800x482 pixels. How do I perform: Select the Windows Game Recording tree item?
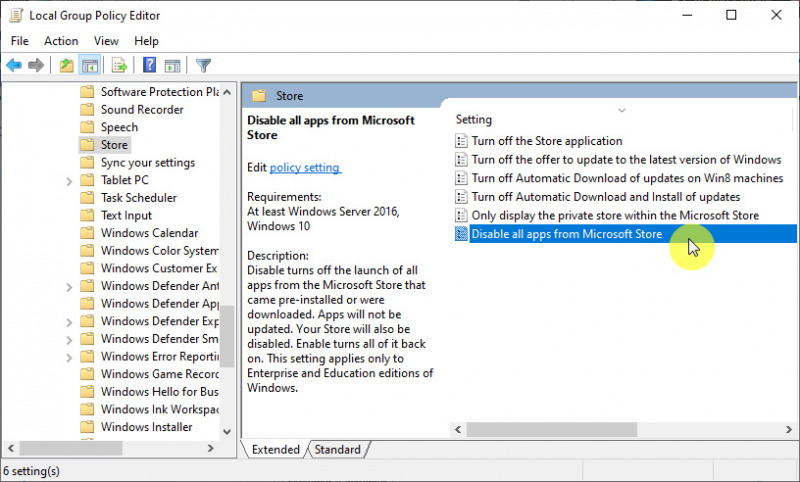[160, 373]
